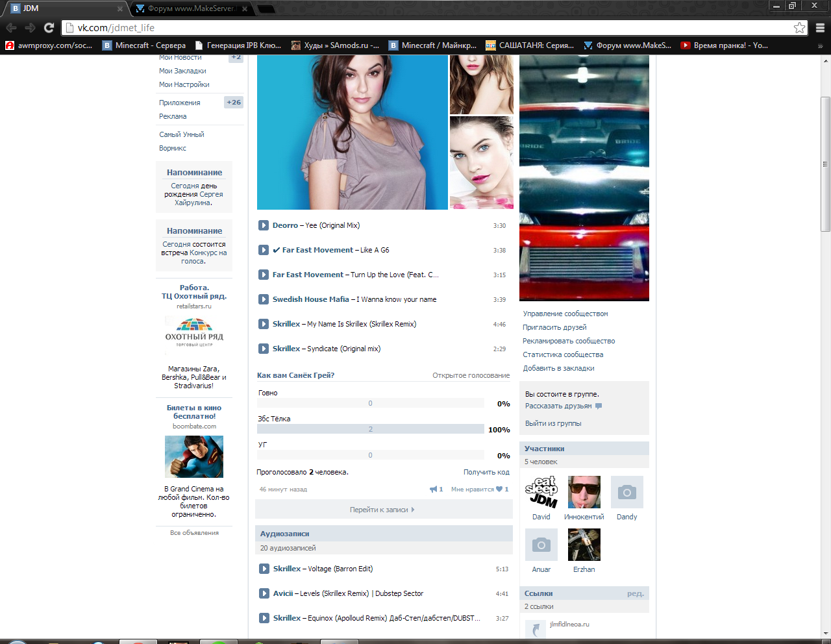Open Генерация IPB Клю... bookmark
831x644 pixels.
click(x=238, y=45)
